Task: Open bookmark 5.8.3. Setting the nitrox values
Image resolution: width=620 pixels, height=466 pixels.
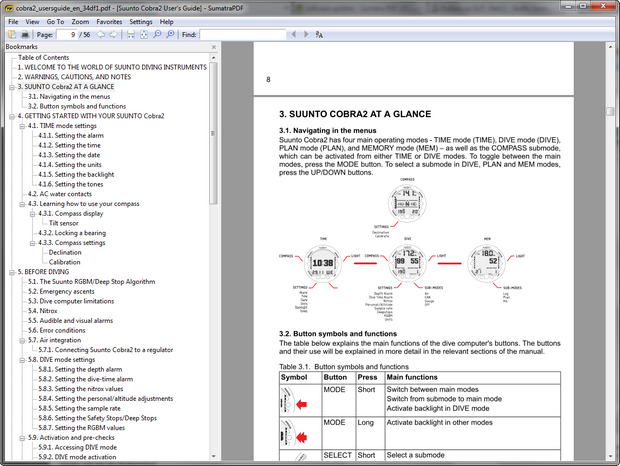Action: pyautogui.click(x=81, y=389)
